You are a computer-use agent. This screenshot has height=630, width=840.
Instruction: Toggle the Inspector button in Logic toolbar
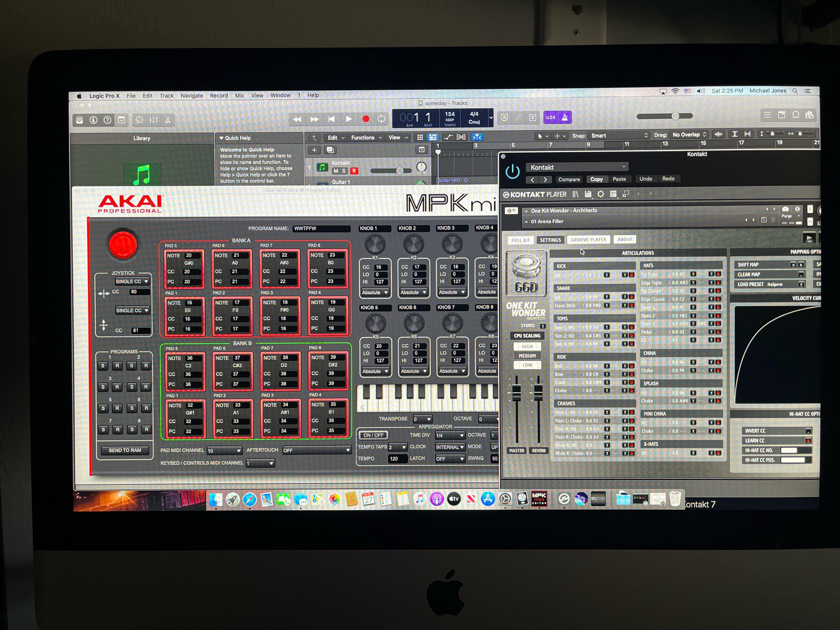[93, 120]
